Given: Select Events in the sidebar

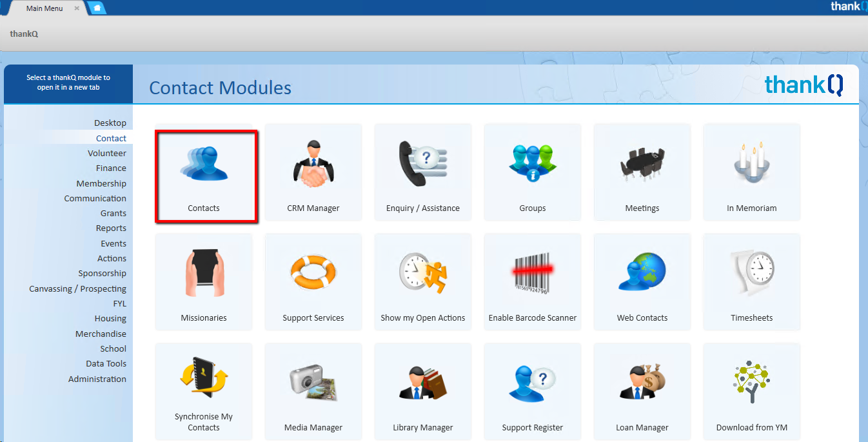Looking at the screenshot, I should 113,243.
